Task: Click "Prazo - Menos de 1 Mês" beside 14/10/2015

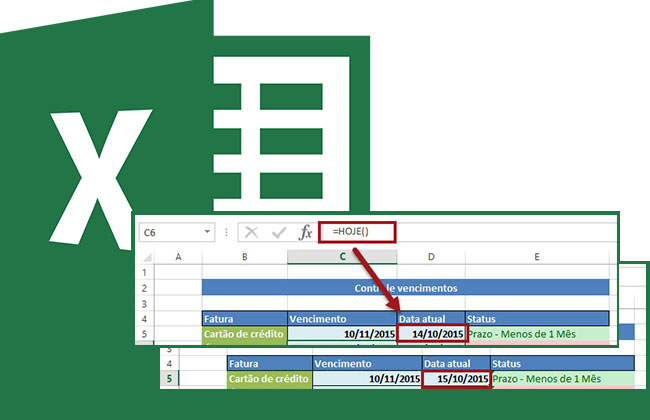Action: click(x=539, y=334)
